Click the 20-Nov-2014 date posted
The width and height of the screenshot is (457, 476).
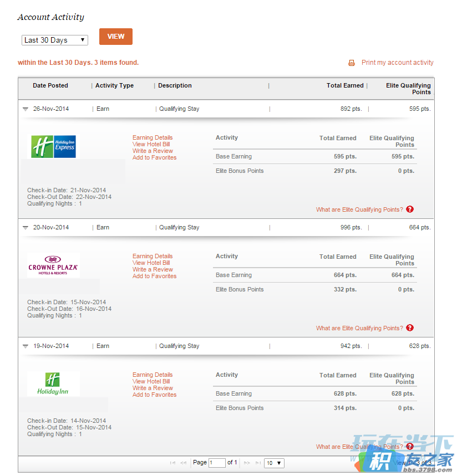pos(51,227)
